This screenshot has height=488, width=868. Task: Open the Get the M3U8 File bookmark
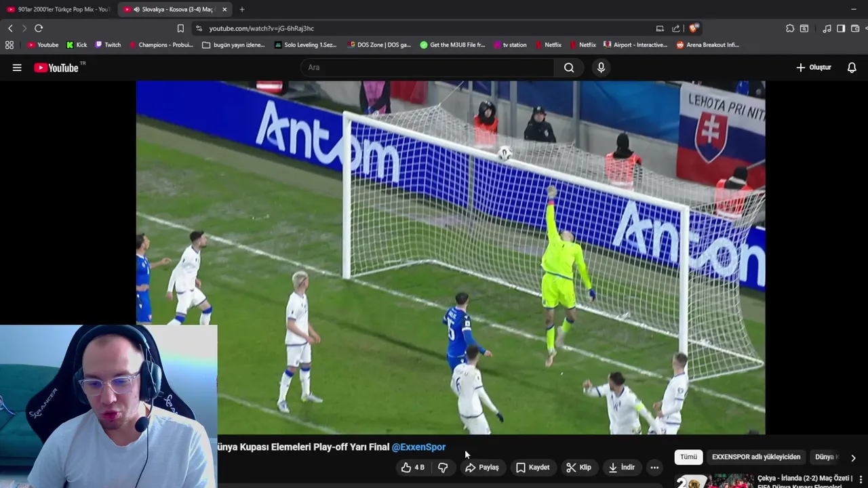point(452,45)
